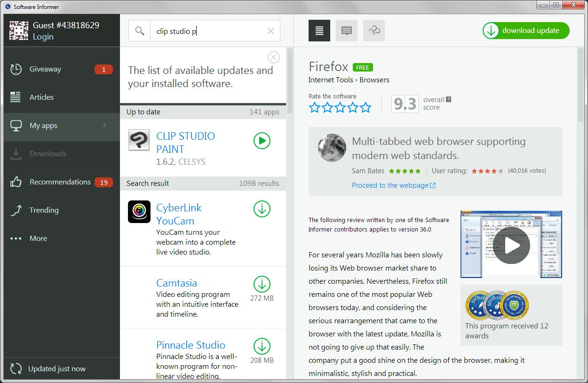
Task: Click the No Spyware award badge
Action: pos(515,305)
